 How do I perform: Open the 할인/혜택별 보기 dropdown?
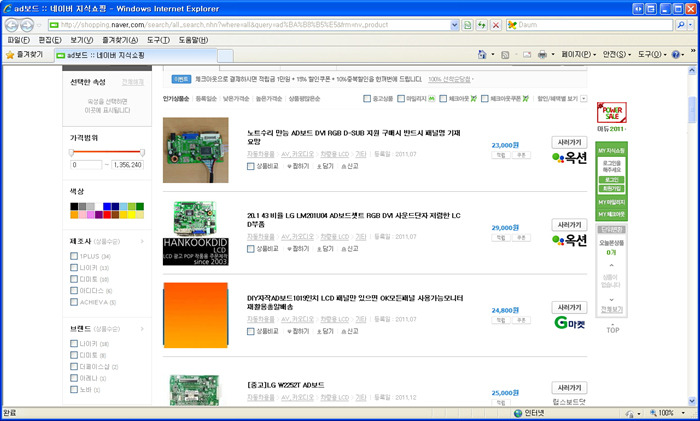pos(584,99)
